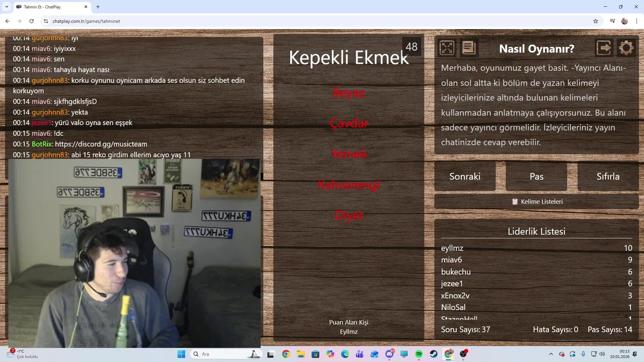644x362 pixels.
Task: Open the volume control in system tray
Action: point(602,354)
